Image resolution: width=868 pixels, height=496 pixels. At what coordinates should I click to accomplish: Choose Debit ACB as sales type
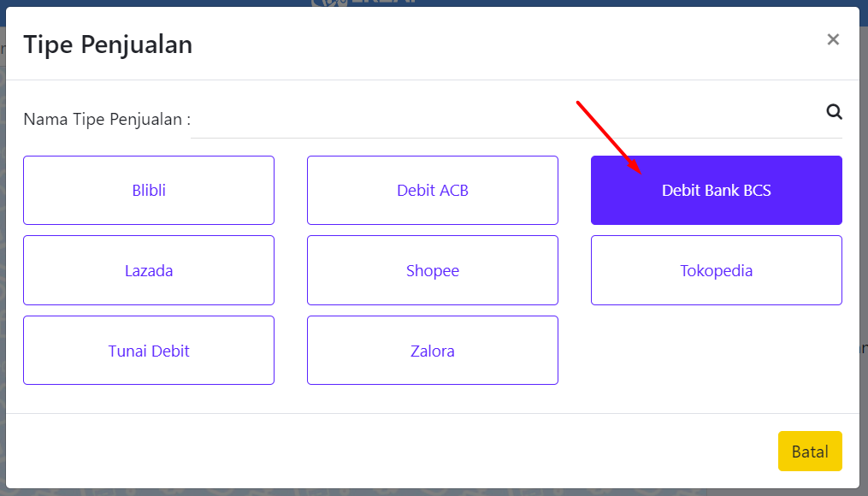(433, 191)
